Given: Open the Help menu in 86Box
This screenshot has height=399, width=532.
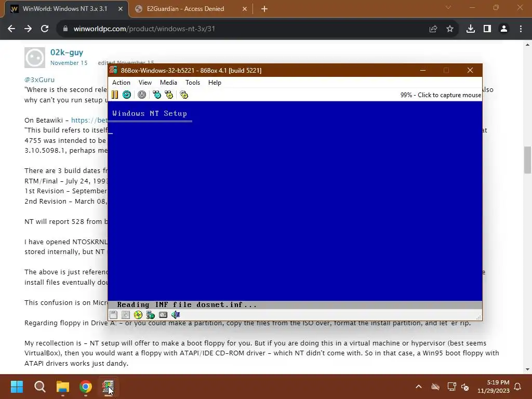Looking at the screenshot, I should click(x=215, y=83).
